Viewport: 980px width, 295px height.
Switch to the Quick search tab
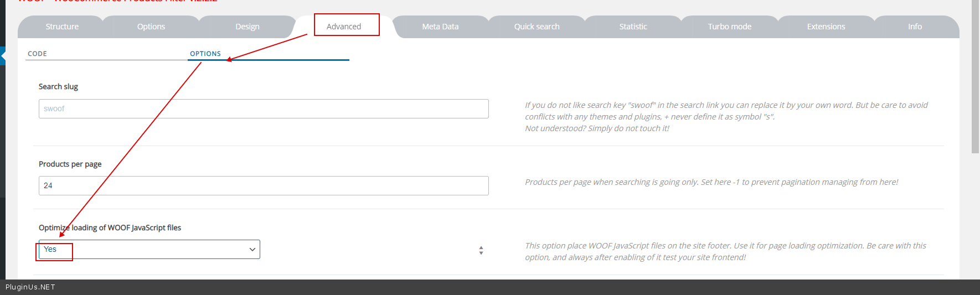click(537, 27)
